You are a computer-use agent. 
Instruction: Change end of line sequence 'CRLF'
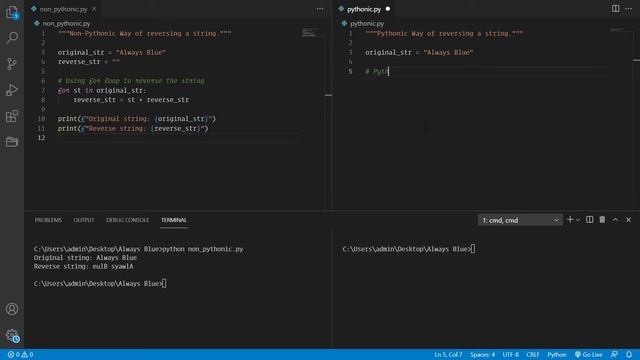tap(533, 354)
